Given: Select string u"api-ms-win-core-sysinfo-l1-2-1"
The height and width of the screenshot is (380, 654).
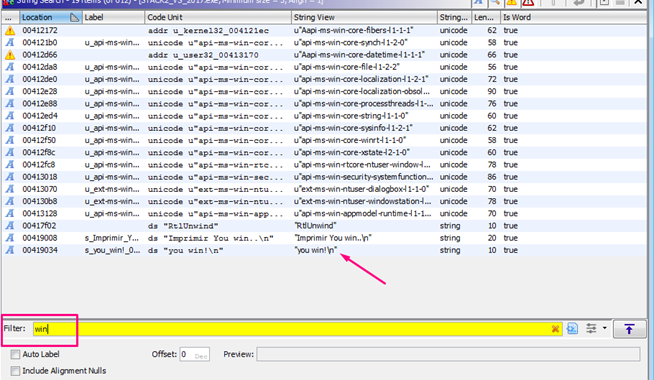Looking at the screenshot, I should 353,128.
